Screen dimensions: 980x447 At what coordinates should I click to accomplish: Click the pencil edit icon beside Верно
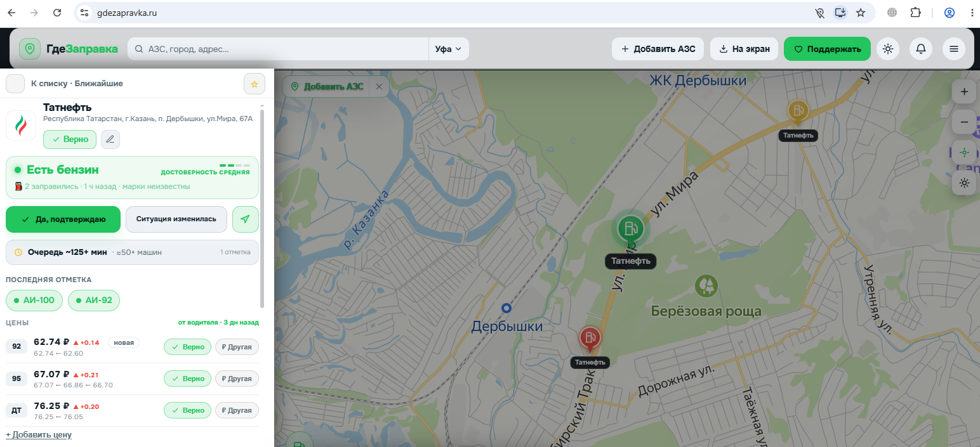coord(110,139)
